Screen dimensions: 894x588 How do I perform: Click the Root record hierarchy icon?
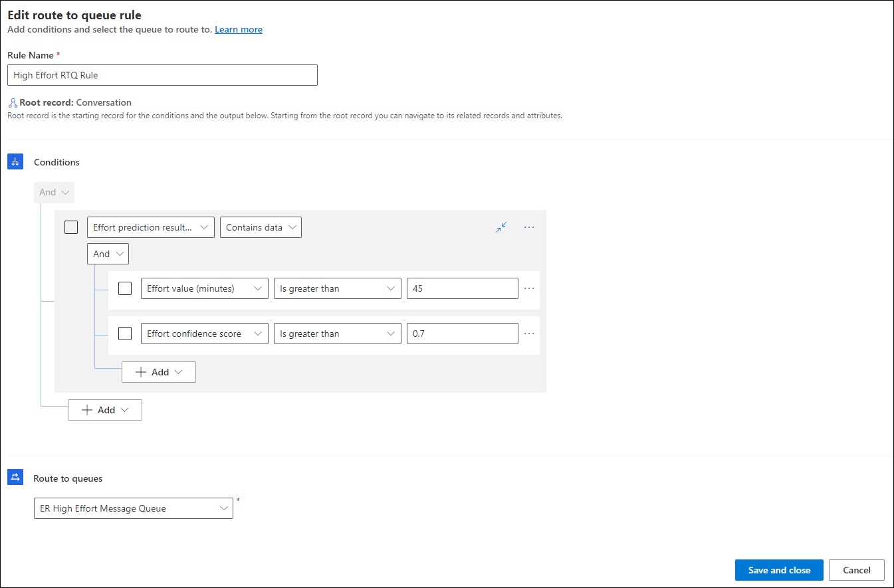[x=13, y=103]
